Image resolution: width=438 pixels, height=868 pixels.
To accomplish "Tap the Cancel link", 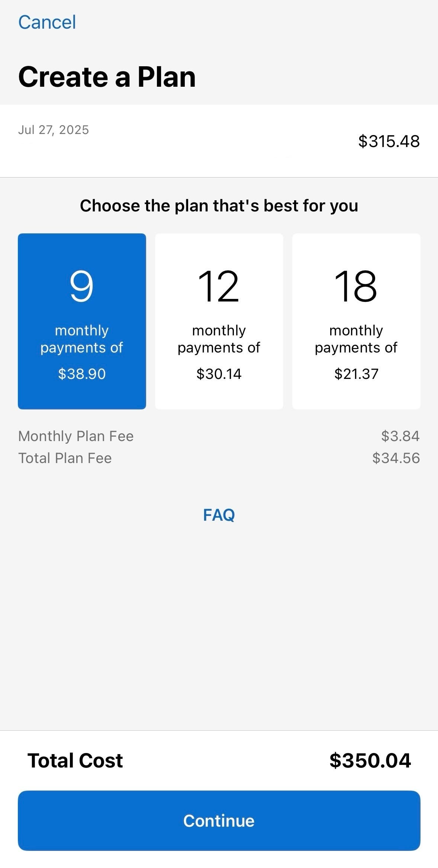I will (x=47, y=22).
